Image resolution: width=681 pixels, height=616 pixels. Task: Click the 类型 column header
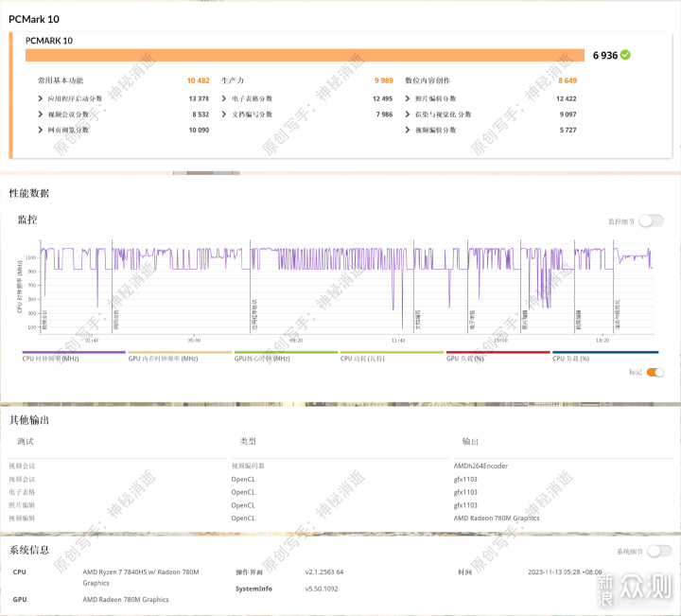coord(248,441)
